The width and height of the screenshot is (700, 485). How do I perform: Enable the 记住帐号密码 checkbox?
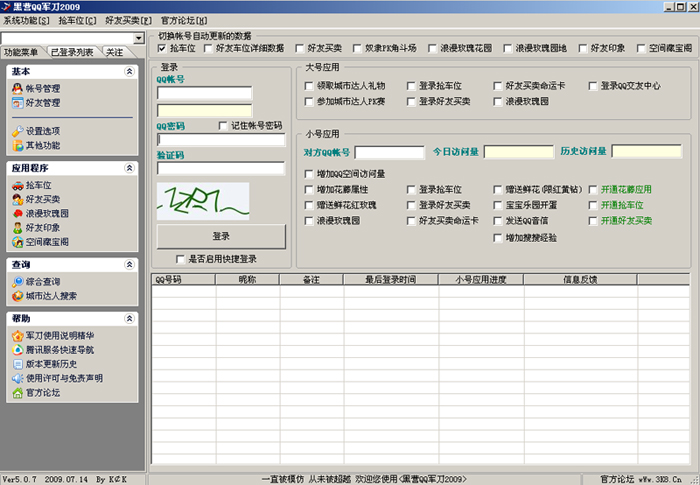pyautogui.click(x=224, y=126)
